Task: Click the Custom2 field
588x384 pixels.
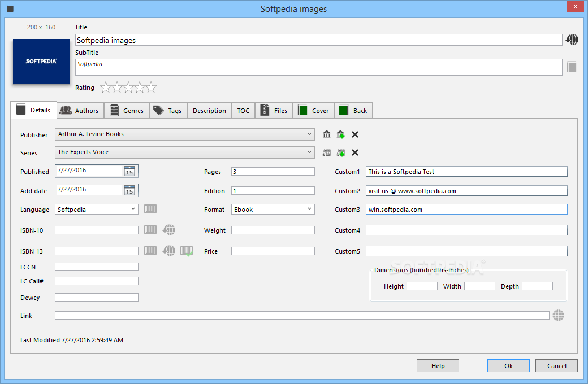Action: pyautogui.click(x=466, y=191)
